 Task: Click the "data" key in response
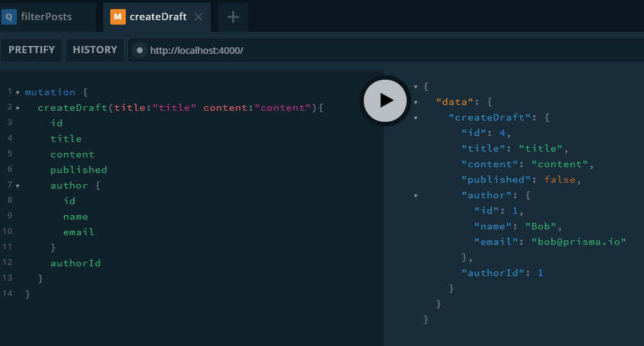[x=455, y=102]
